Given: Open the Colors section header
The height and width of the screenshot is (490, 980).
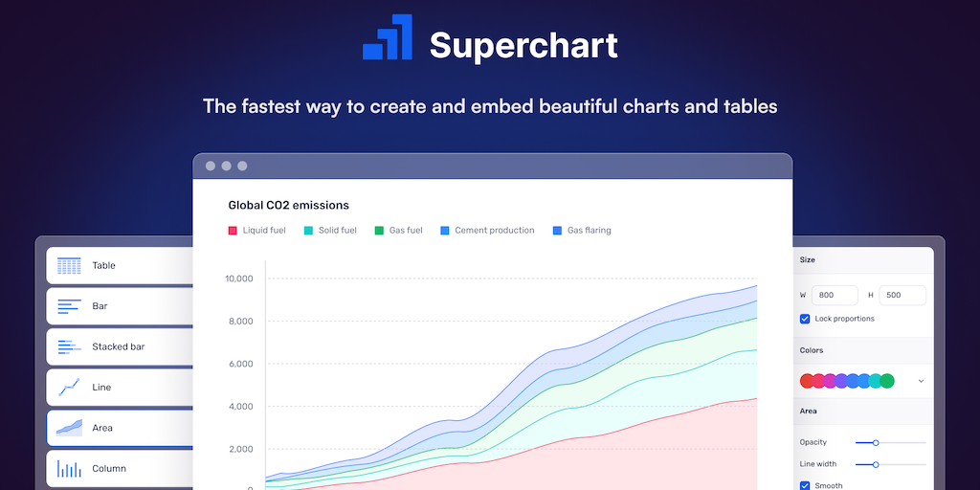Looking at the screenshot, I should (x=812, y=350).
